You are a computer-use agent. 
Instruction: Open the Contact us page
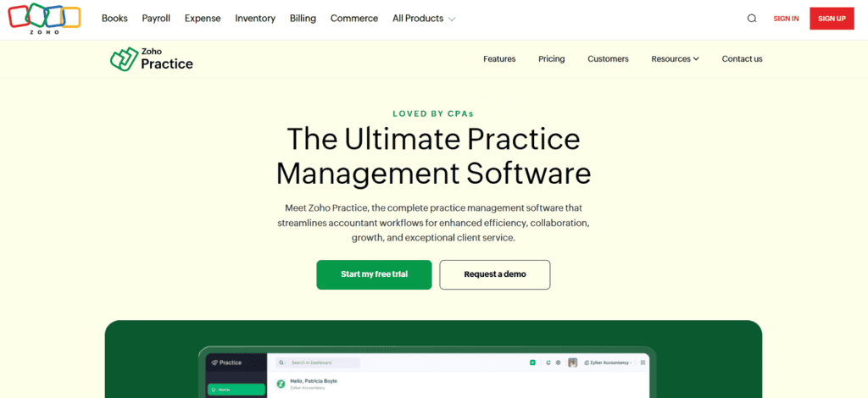(742, 58)
